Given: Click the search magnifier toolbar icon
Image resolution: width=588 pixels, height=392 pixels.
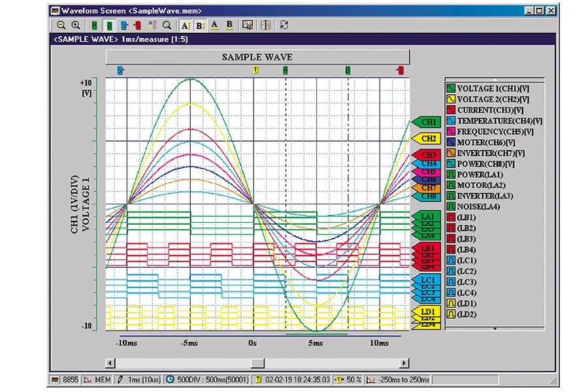Looking at the screenshot, I should click(167, 25).
